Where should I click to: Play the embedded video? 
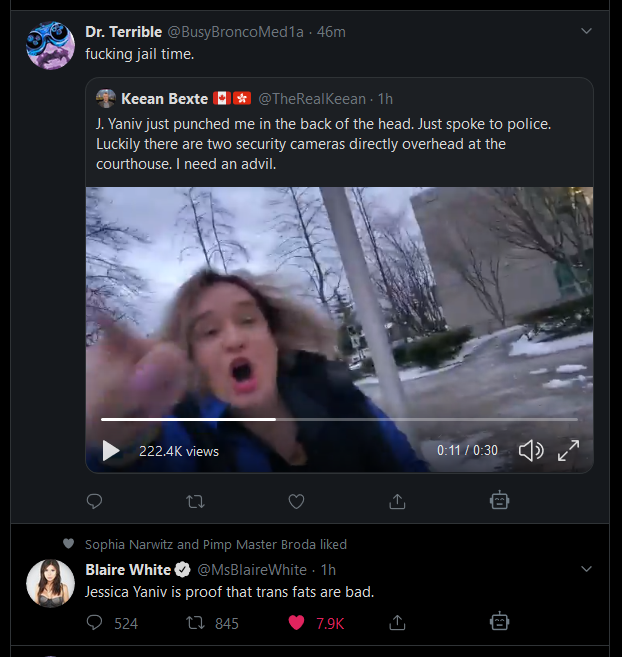[111, 451]
